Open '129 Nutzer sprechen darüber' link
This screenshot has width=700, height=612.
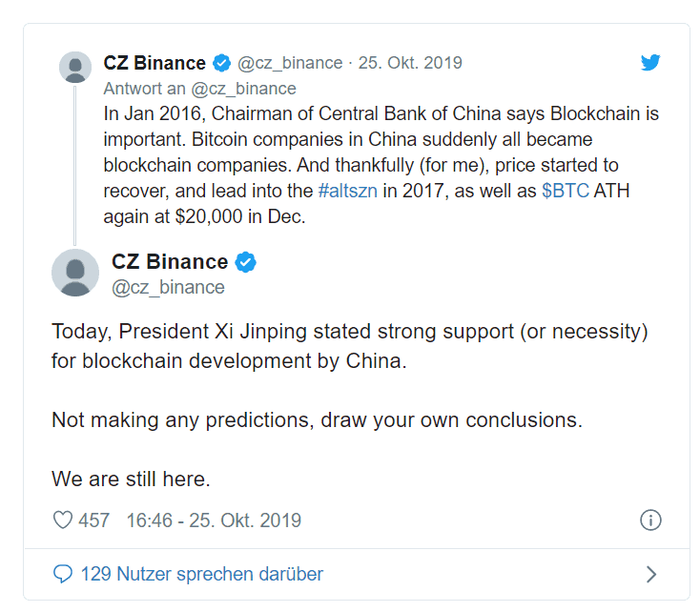(x=201, y=574)
